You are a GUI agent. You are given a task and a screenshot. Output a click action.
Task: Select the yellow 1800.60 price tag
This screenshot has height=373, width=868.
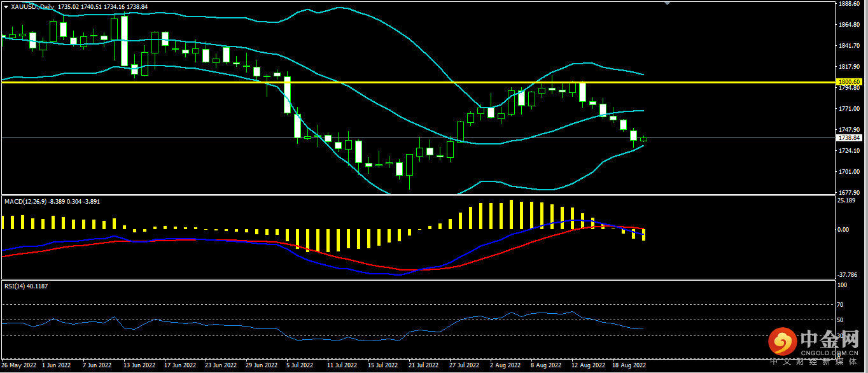pyautogui.click(x=849, y=82)
